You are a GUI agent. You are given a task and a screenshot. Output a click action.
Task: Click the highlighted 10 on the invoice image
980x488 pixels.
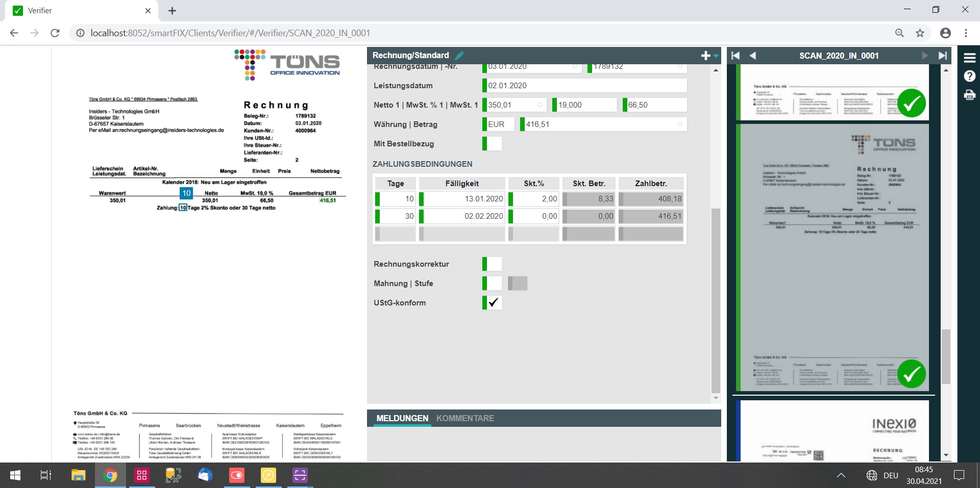(186, 193)
